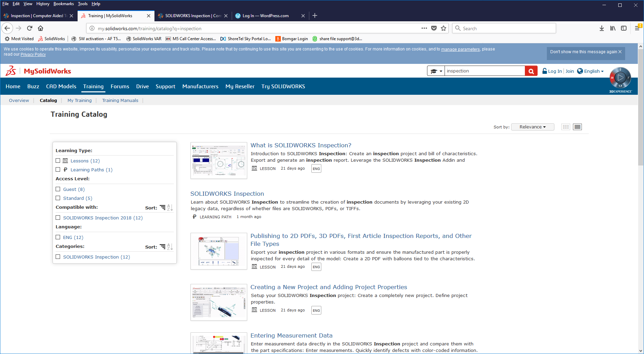Toggle the sidebar view icon
Viewport: 644px width, 354px height.
624,28
